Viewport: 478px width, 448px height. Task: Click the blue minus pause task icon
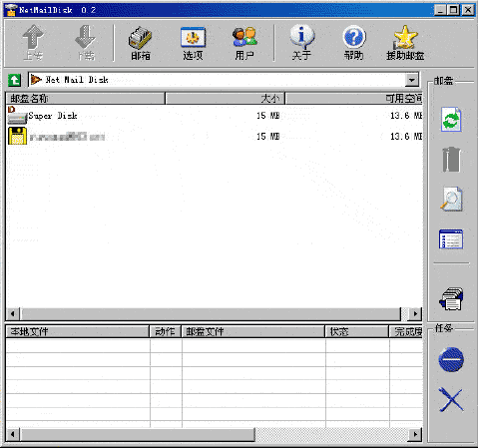[451, 359]
